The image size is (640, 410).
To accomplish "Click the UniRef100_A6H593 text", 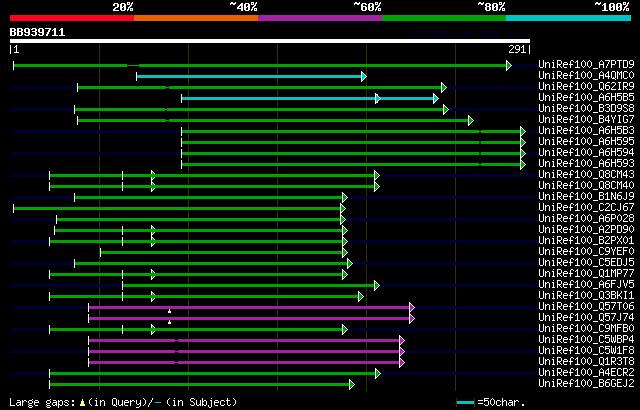I will pyautogui.click(x=586, y=164).
